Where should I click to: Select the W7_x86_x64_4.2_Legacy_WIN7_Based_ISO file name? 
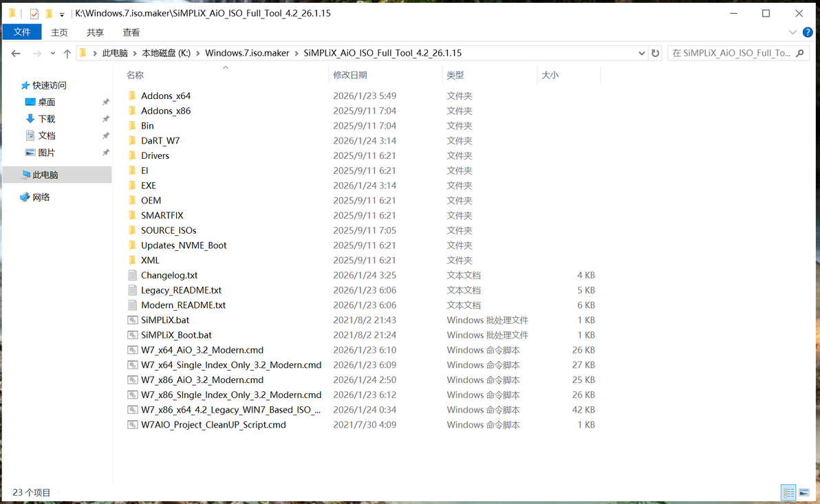[x=230, y=410]
